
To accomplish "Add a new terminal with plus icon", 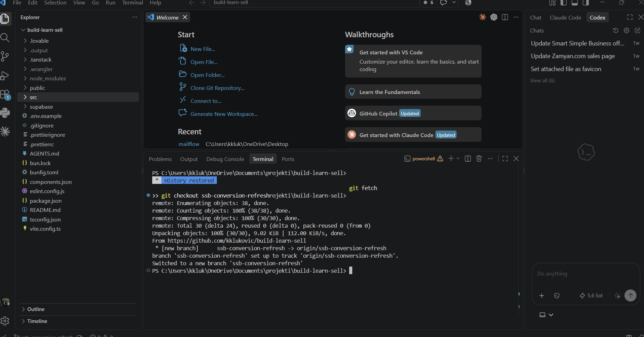I will click(x=451, y=159).
